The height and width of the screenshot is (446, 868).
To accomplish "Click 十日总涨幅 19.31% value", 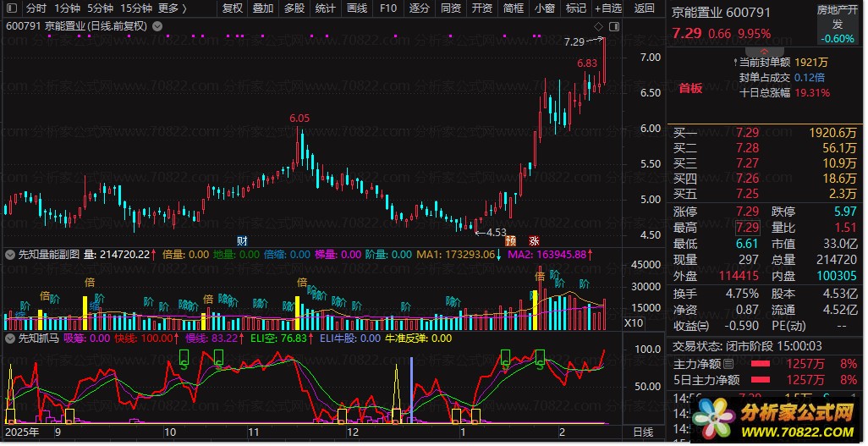I will tap(812, 93).
